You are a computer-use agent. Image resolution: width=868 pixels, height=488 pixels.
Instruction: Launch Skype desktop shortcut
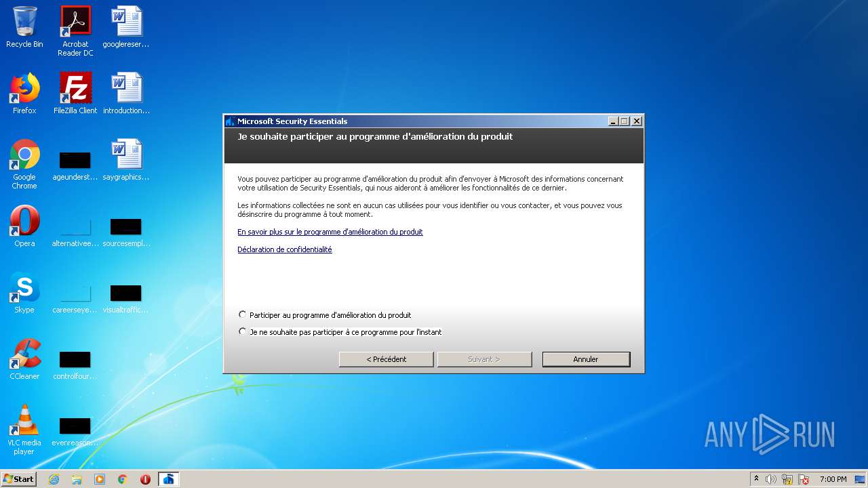click(24, 293)
